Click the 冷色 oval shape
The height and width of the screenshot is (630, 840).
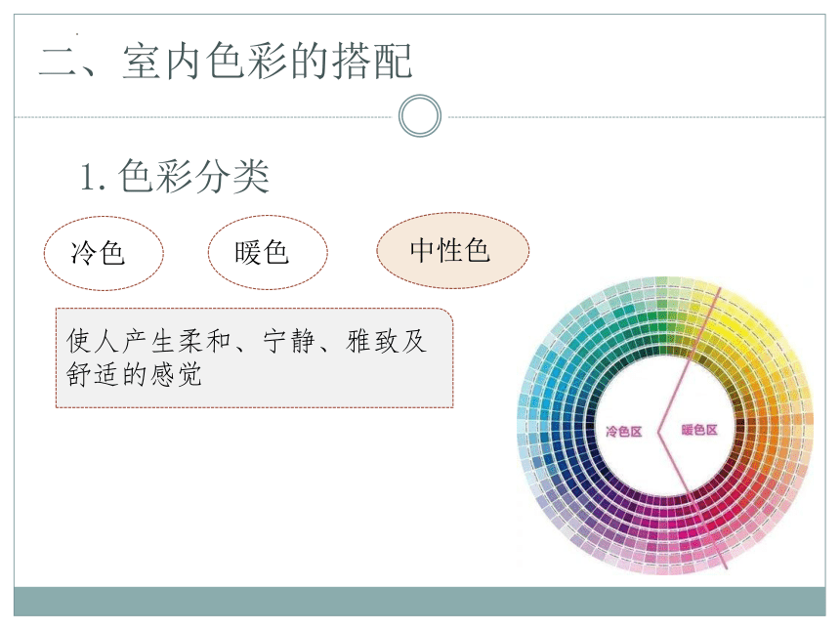[x=104, y=253]
